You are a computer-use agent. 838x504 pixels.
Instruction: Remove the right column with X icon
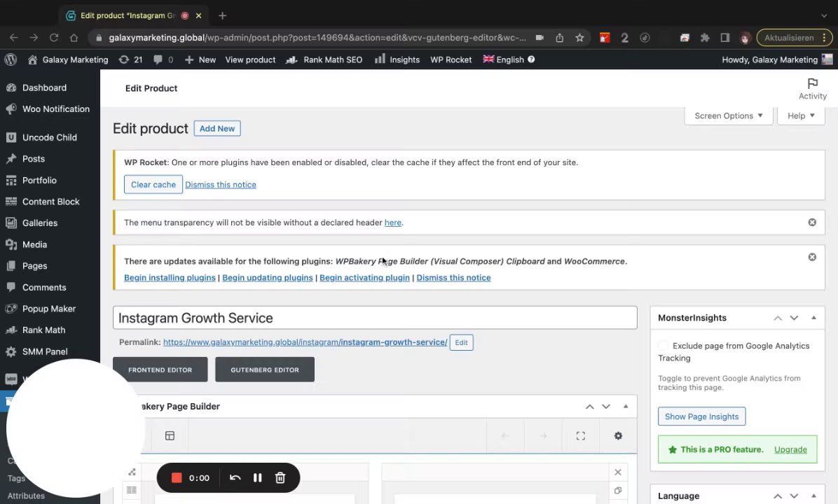tap(618, 472)
